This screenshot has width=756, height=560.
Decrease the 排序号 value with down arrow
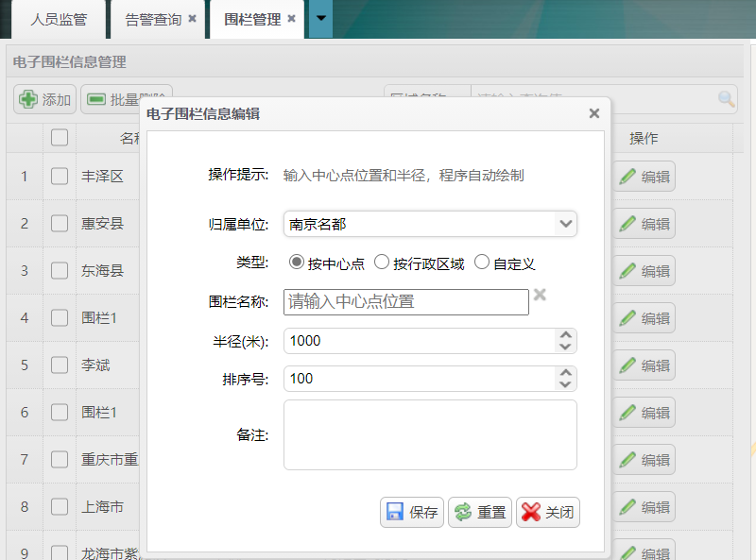pyautogui.click(x=565, y=385)
